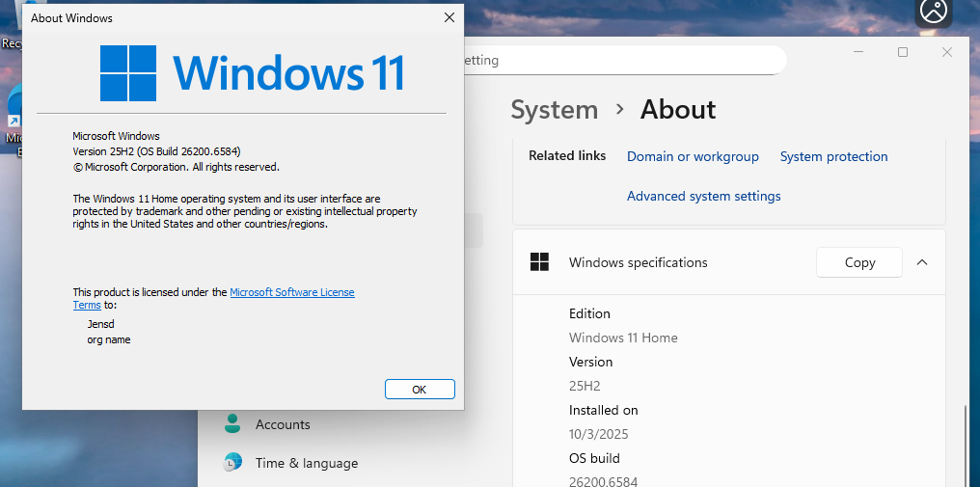This screenshot has width=980, height=487.
Task: Click the Accounts person icon in sidebar
Action: [232, 423]
